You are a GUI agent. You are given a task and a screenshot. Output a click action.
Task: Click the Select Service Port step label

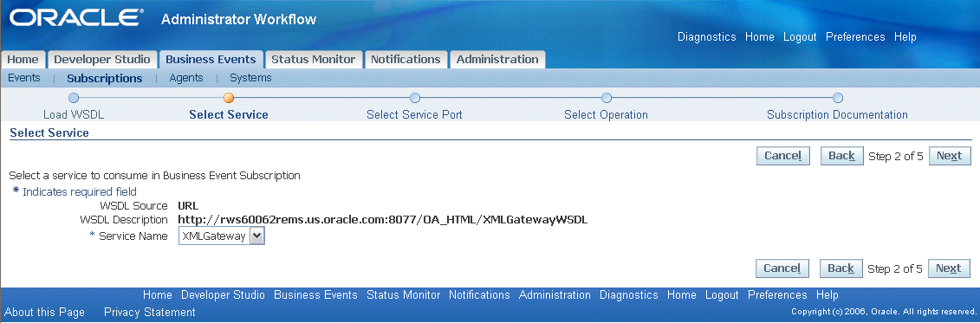[414, 115]
